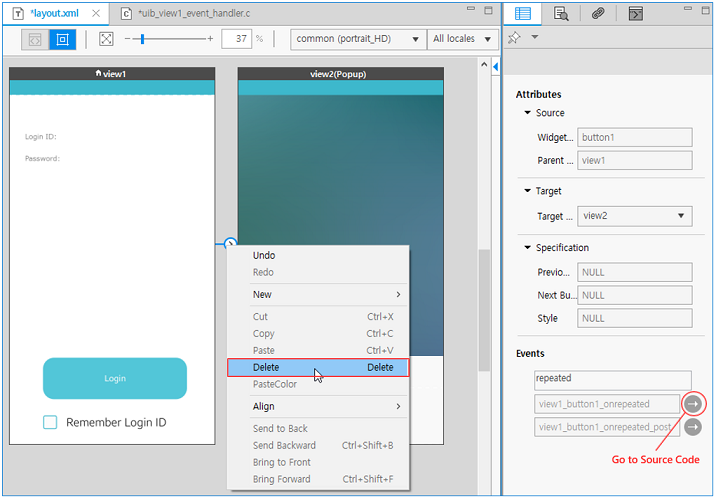
Task: Toggle the Remember Login ID checkbox
Action: click(50, 423)
